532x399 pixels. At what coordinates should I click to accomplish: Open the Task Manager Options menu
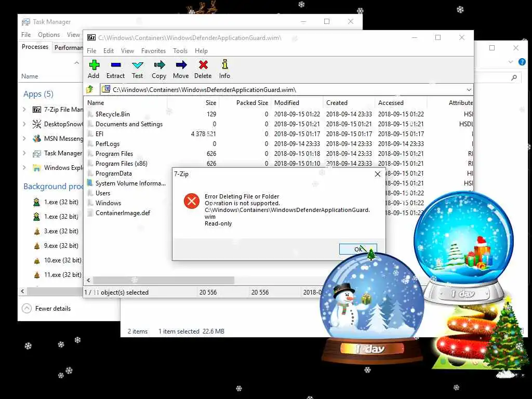[x=49, y=35]
